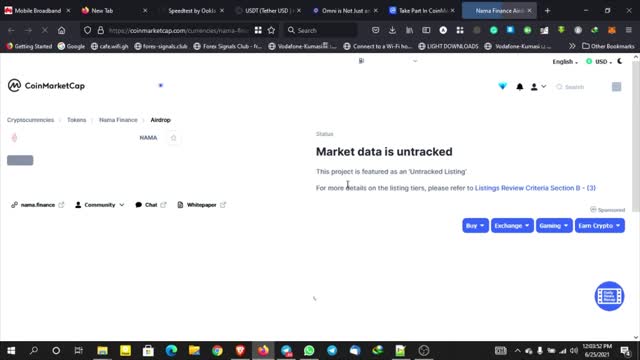
Task: Go to Nama Finance breadcrumb
Action: [118, 120]
